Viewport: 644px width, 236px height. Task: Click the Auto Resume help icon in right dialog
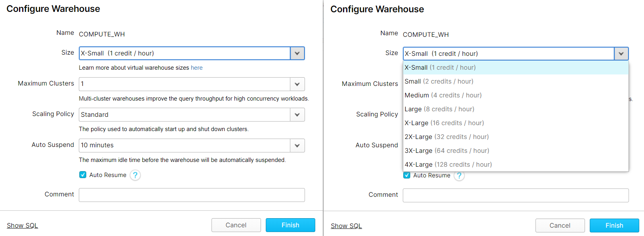point(459,176)
